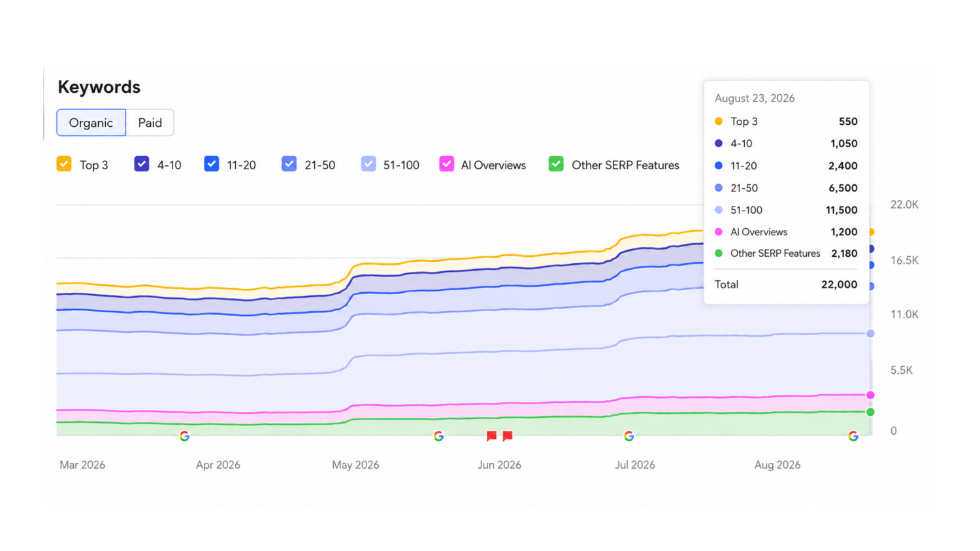This screenshot has width=980, height=551.
Task: Switch to the Paid keywords tab
Action: pyautogui.click(x=150, y=123)
